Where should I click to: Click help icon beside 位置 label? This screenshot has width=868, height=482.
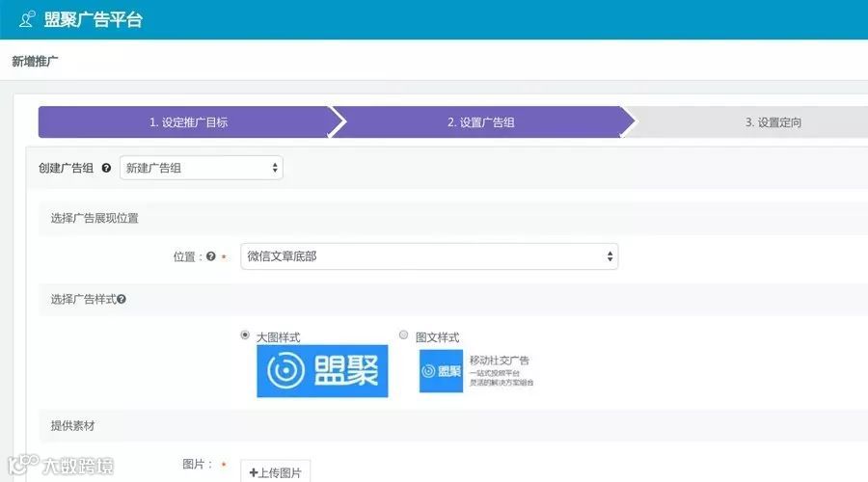click(x=211, y=256)
